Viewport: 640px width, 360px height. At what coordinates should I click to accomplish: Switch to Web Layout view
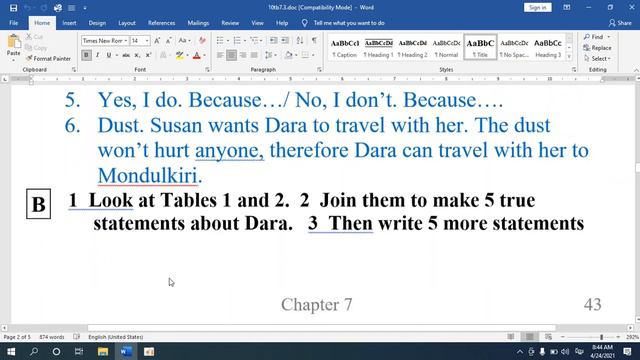coord(548,337)
